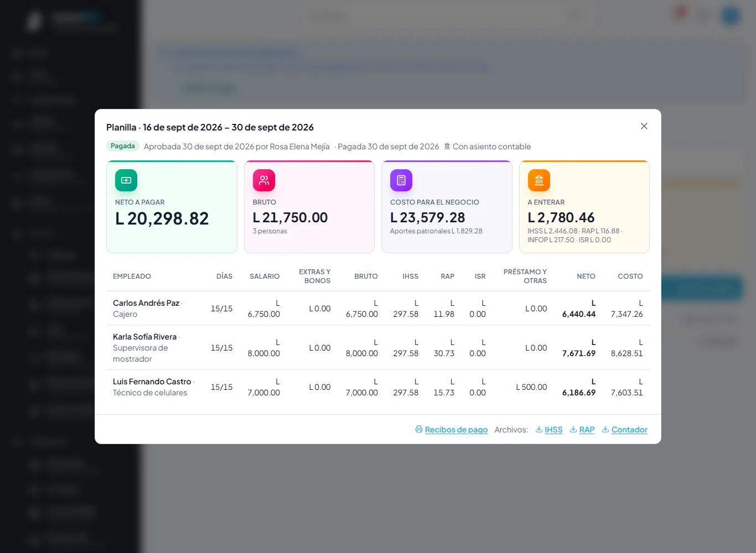This screenshot has width=756, height=553.
Task: Select employee name Carlos Andrés Paz
Action: [x=146, y=303]
